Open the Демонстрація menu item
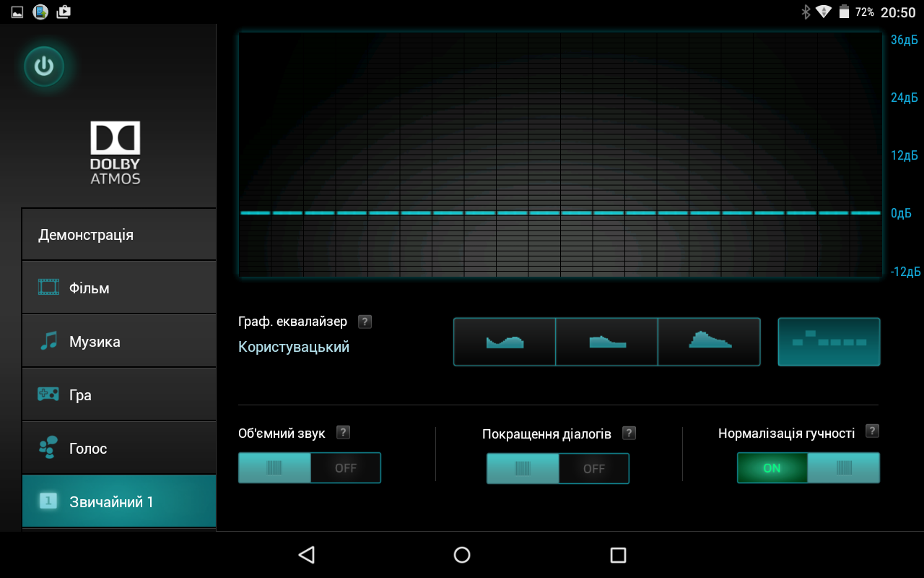This screenshot has width=924, height=578. pos(119,235)
